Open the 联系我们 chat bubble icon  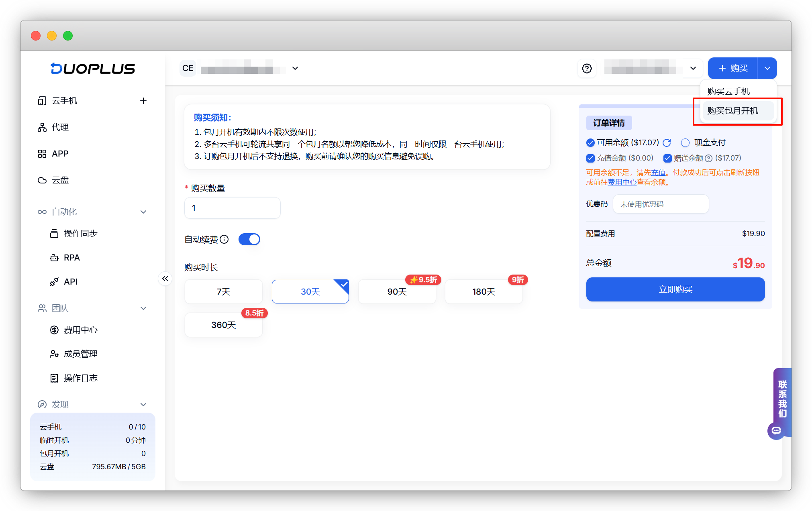tap(776, 431)
